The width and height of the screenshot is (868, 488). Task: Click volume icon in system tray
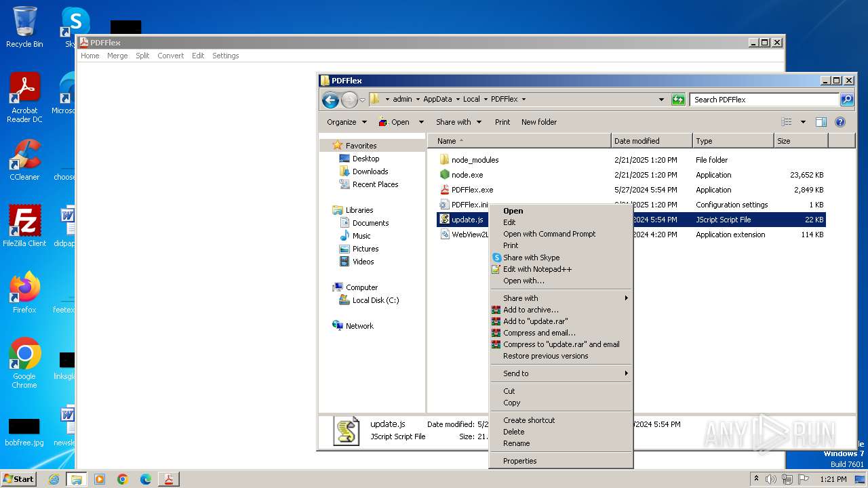[771, 479]
